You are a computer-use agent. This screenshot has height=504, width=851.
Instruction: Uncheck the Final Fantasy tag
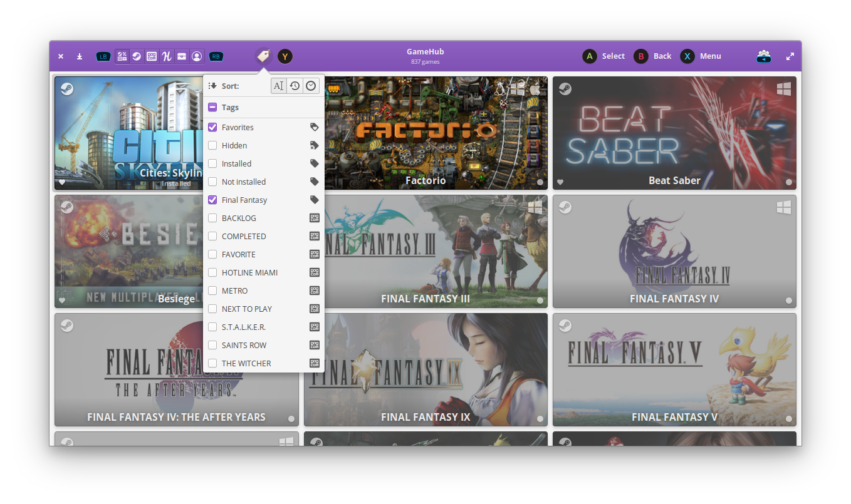212,200
